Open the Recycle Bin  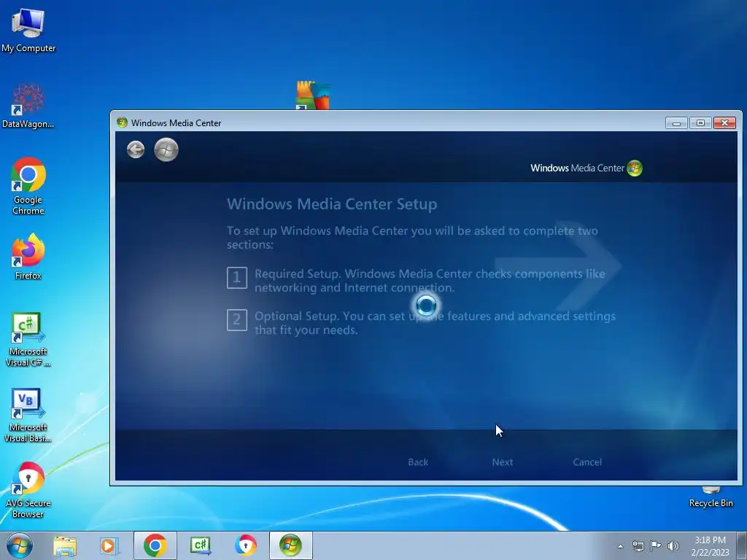click(x=711, y=497)
